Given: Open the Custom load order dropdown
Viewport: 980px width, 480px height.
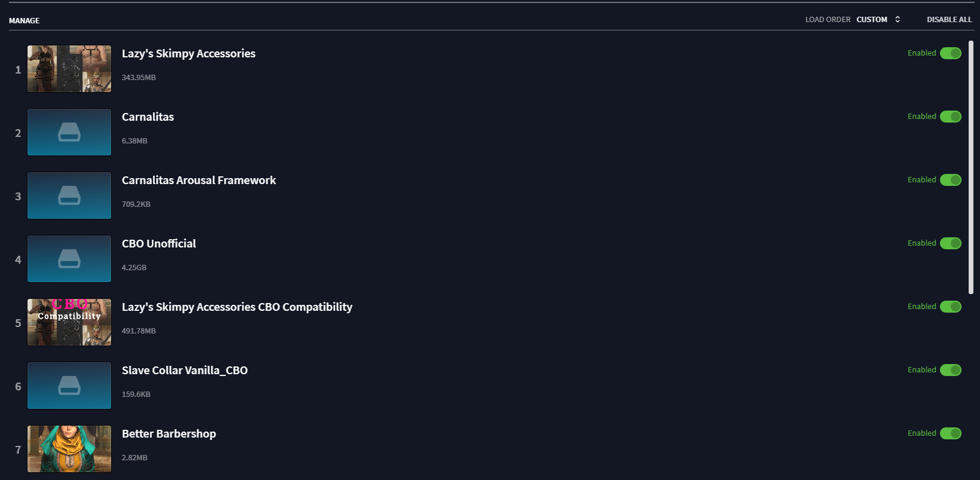Looking at the screenshot, I should tap(872, 20).
